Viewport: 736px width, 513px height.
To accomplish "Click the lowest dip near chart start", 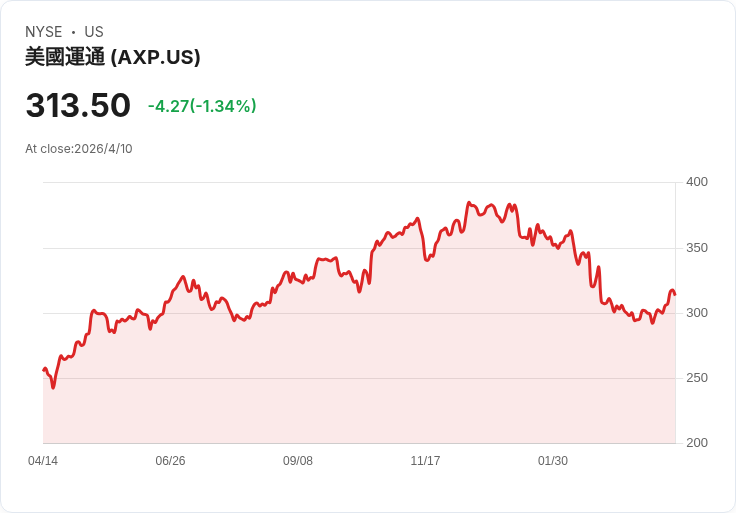I will tap(53, 387).
